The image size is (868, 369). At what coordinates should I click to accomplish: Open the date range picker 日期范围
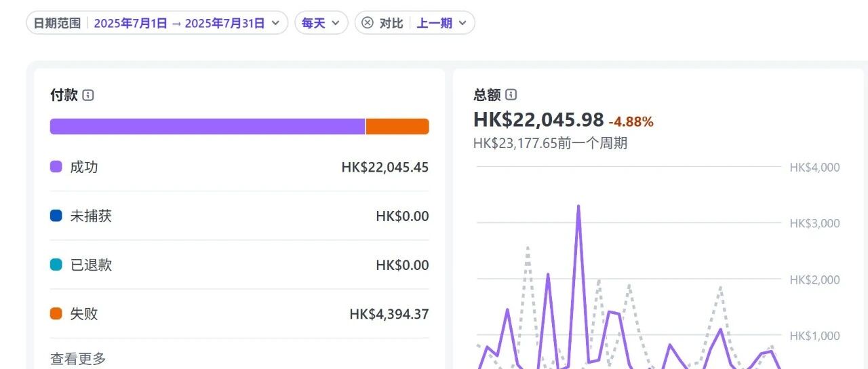tap(157, 22)
